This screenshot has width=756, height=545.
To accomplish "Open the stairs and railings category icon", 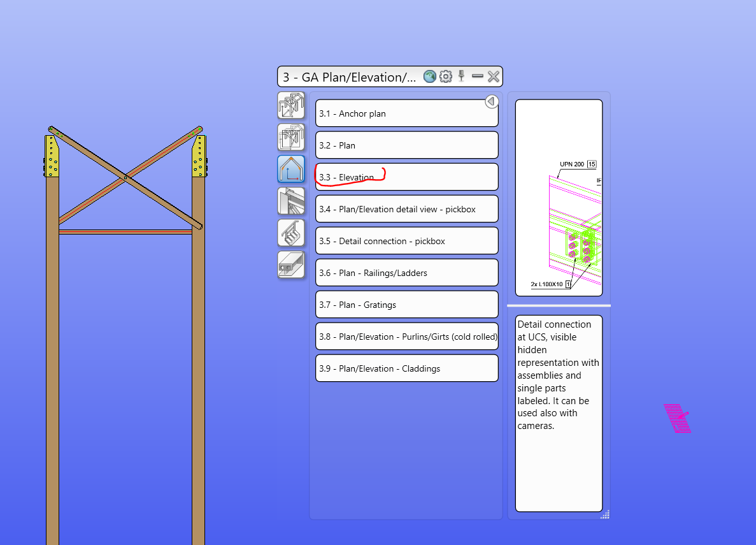I will click(x=291, y=233).
